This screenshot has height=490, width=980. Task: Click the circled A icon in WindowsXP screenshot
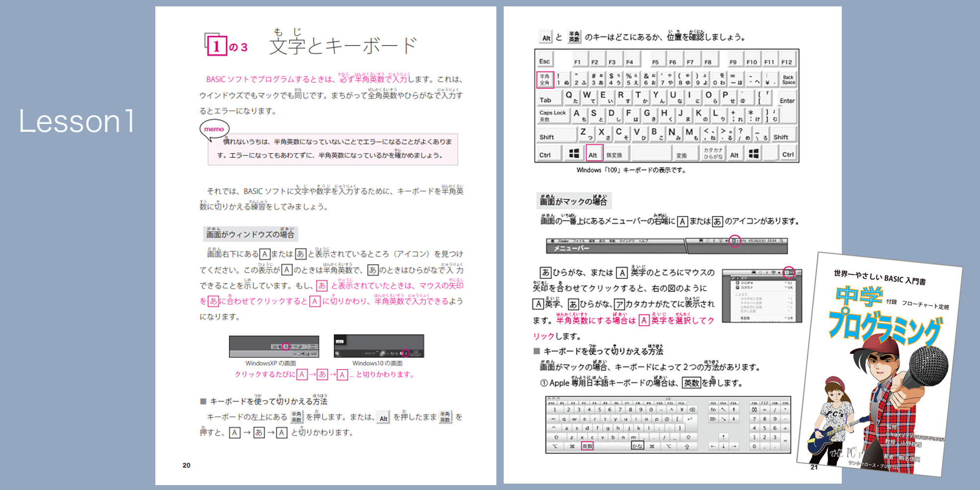(286, 346)
